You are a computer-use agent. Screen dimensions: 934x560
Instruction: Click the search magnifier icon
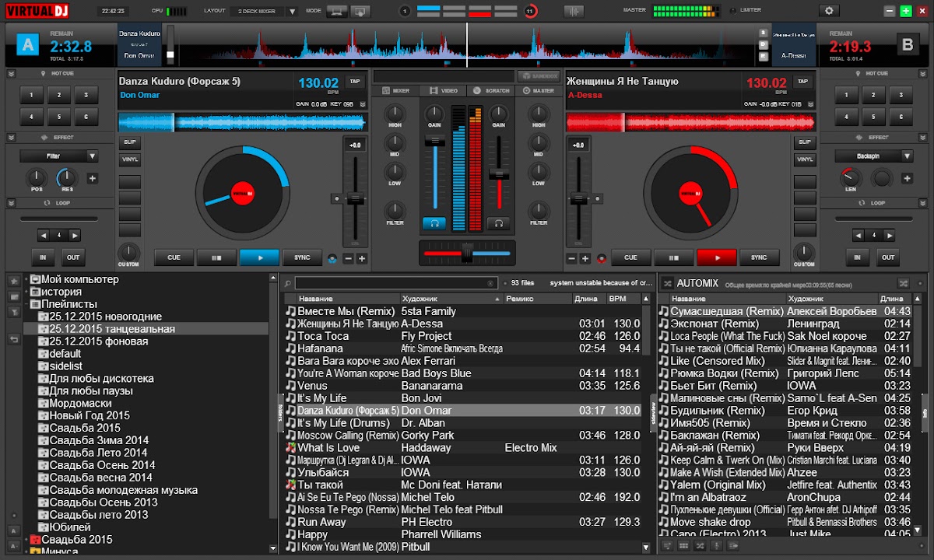pyautogui.click(x=287, y=284)
